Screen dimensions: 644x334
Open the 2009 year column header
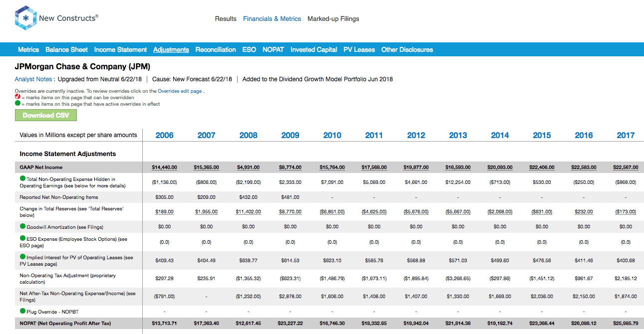(291, 135)
